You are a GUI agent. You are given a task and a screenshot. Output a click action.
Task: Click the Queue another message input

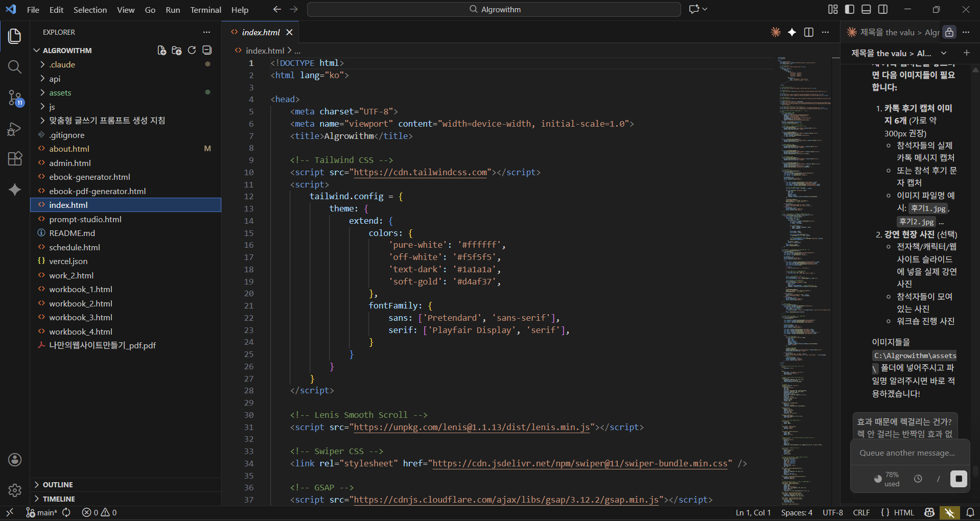tap(907, 453)
